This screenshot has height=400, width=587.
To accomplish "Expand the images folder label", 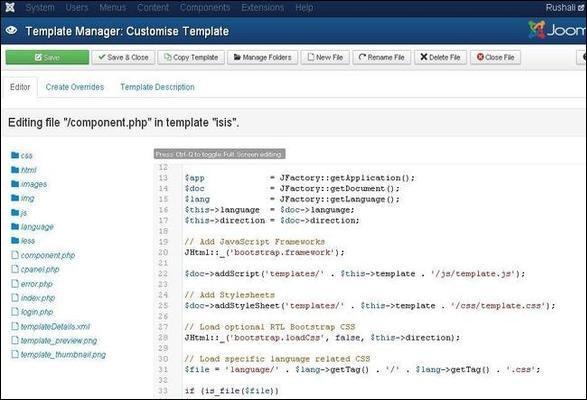I will [x=34, y=184].
